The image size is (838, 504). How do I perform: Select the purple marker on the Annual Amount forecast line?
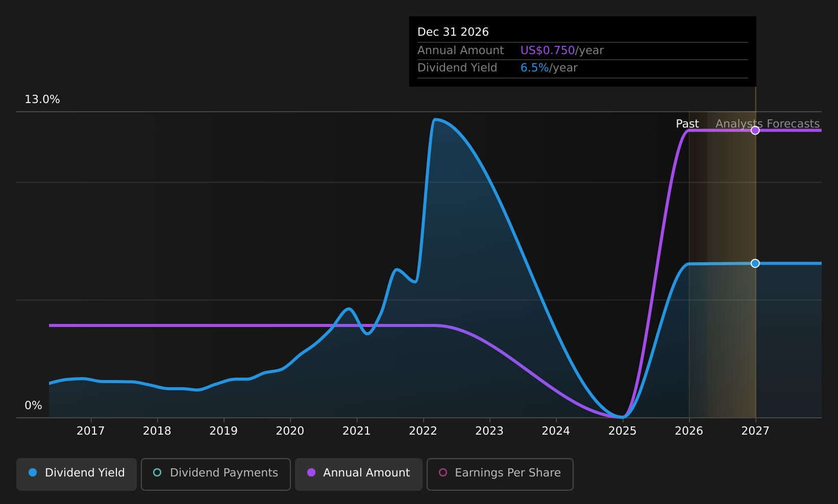[755, 130]
